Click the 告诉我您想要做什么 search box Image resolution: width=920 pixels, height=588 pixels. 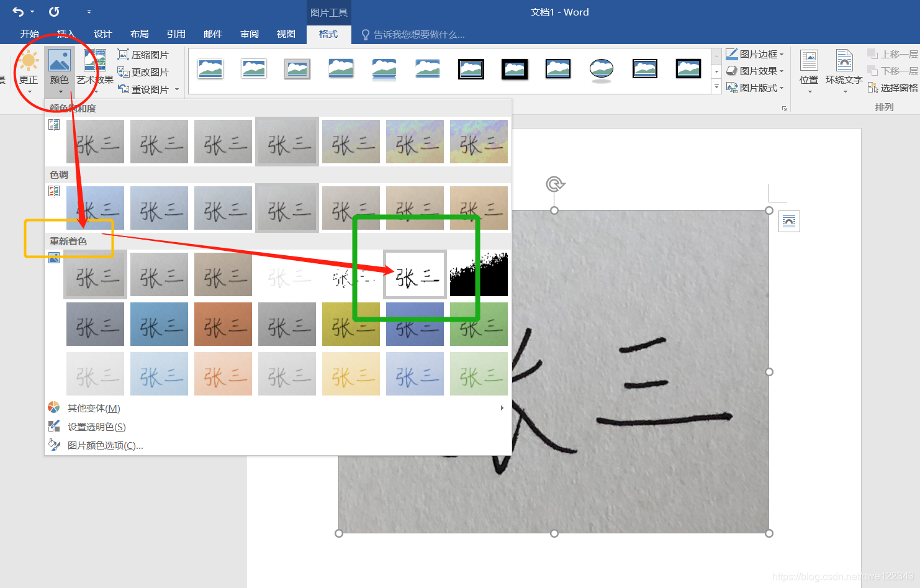tap(413, 35)
